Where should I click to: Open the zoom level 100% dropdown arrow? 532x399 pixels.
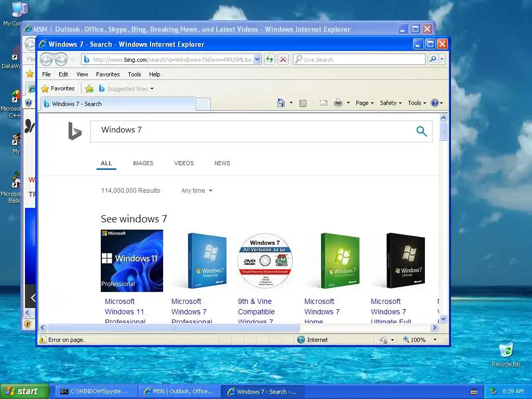[435, 340]
